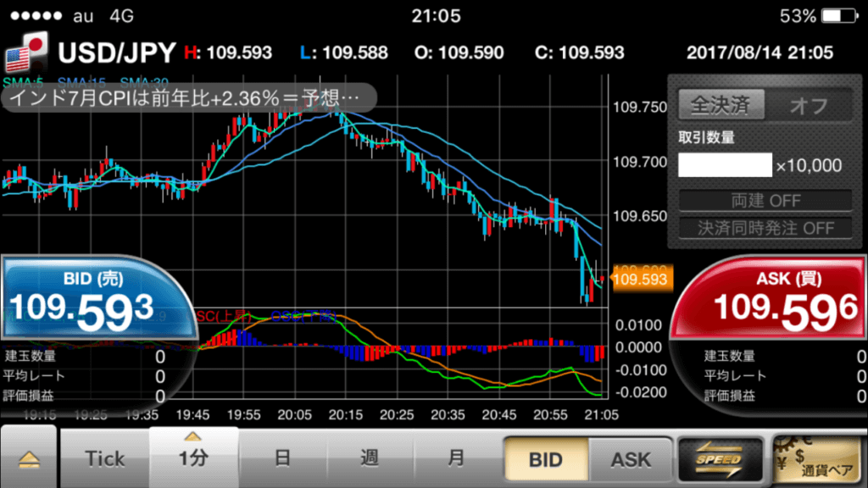Buy at ASK (買) 109.596
Image resolution: width=868 pixels, height=488 pixels.
click(x=770, y=299)
